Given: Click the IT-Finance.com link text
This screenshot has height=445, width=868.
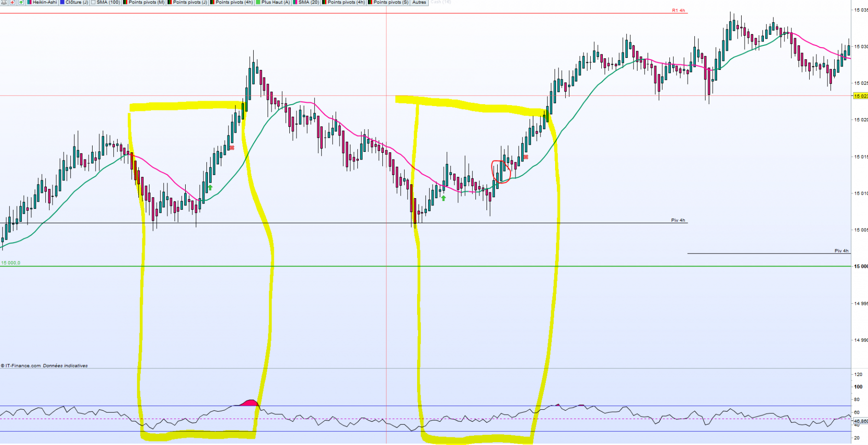Looking at the screenshot, I should 23,365.
